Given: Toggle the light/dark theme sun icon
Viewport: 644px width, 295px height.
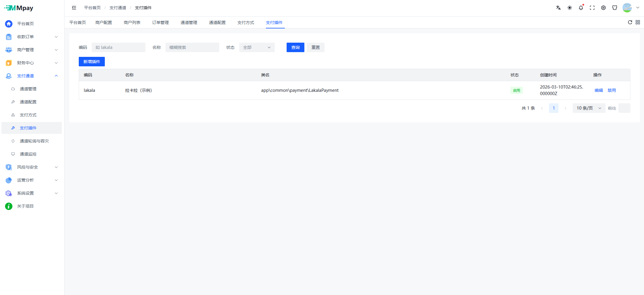Looking at the screenshot, I should click(569, 8).
